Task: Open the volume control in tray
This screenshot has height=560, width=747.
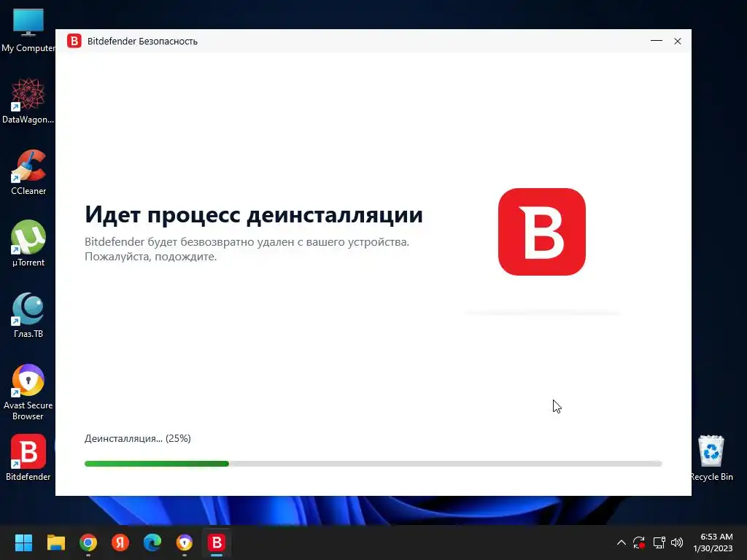Action: pyautogui.click(x=676, y=542)
